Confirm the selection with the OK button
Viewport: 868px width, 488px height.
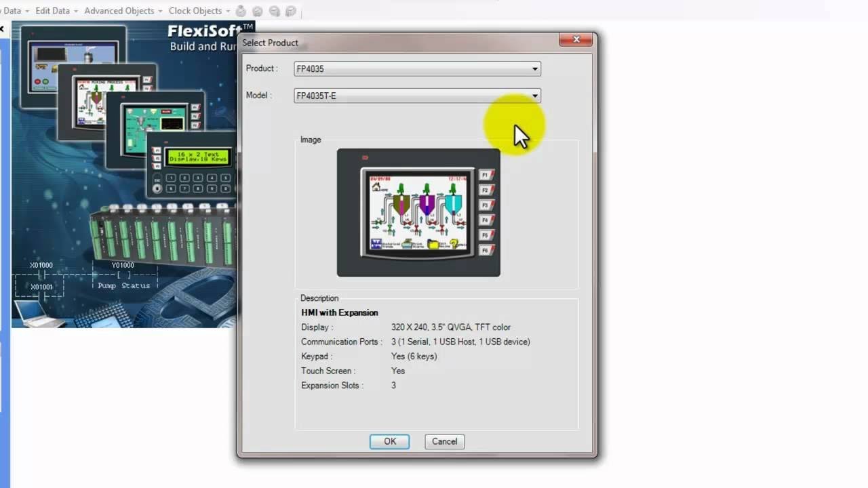pyautogui.click(x=390, y=441)
